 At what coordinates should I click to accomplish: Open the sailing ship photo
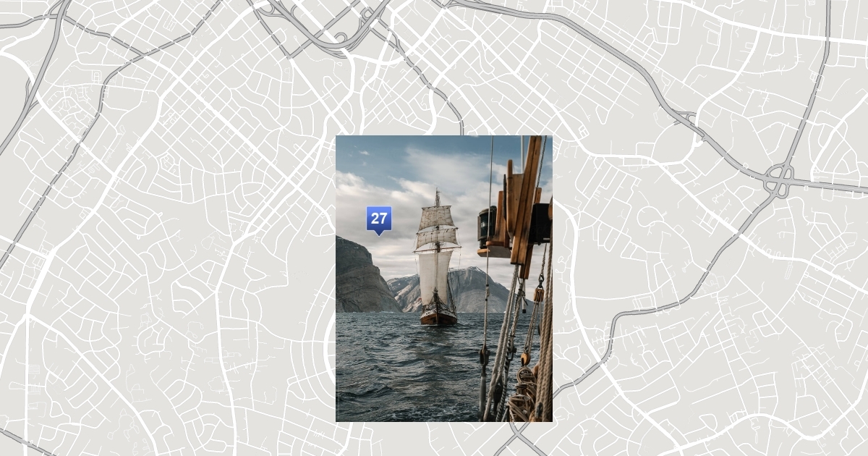443,347
